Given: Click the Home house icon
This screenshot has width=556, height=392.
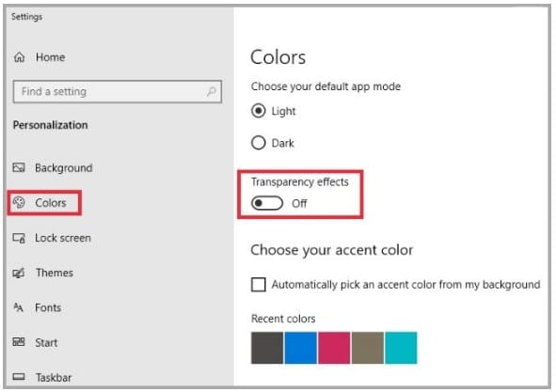Looking at the screenshot, I should [19, 57].
